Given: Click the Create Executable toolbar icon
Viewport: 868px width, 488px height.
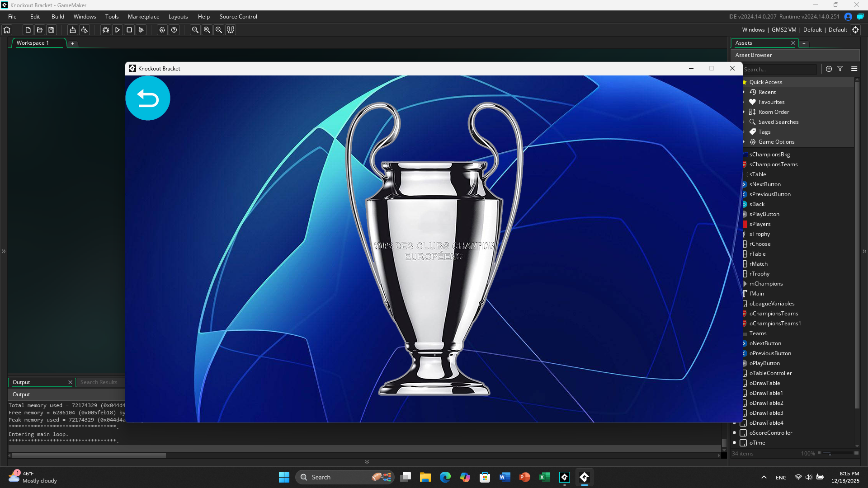Looking at the screenshot, I should coord(72,30).
